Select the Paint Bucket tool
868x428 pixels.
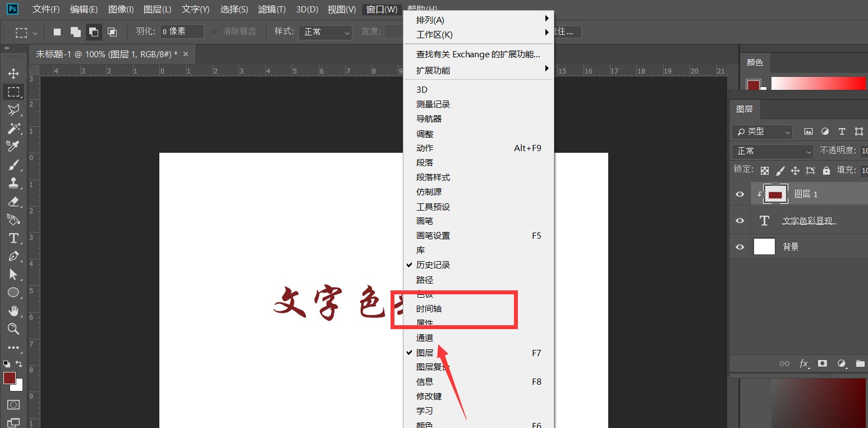click(x=13, y=219)
